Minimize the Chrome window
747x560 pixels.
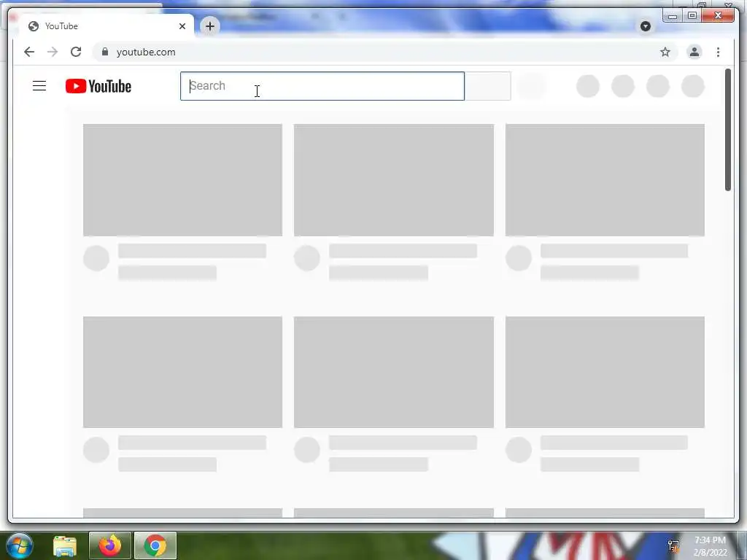(672, 16)
